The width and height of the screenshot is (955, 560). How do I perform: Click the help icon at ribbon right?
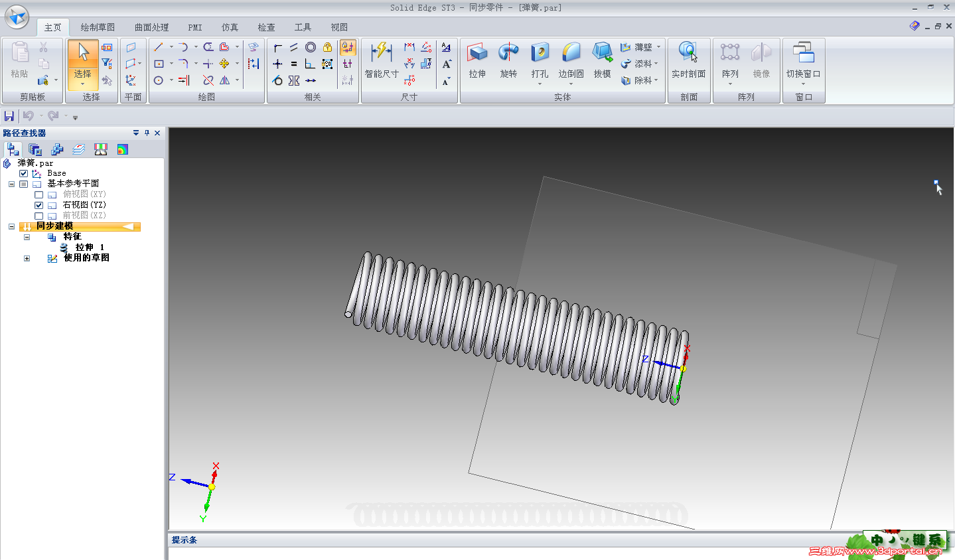915,26
